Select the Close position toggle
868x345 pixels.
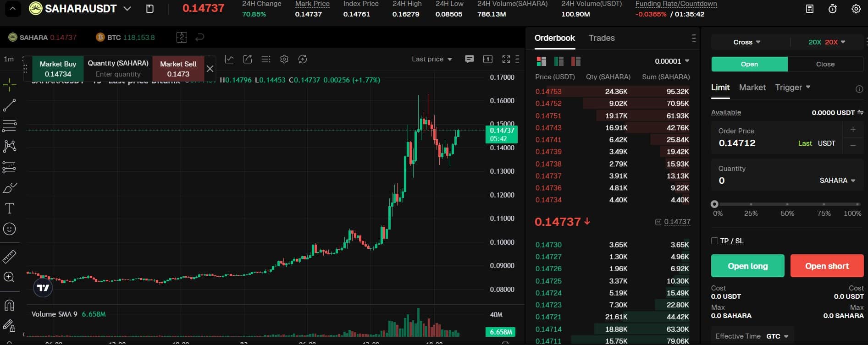click(825, 64)
